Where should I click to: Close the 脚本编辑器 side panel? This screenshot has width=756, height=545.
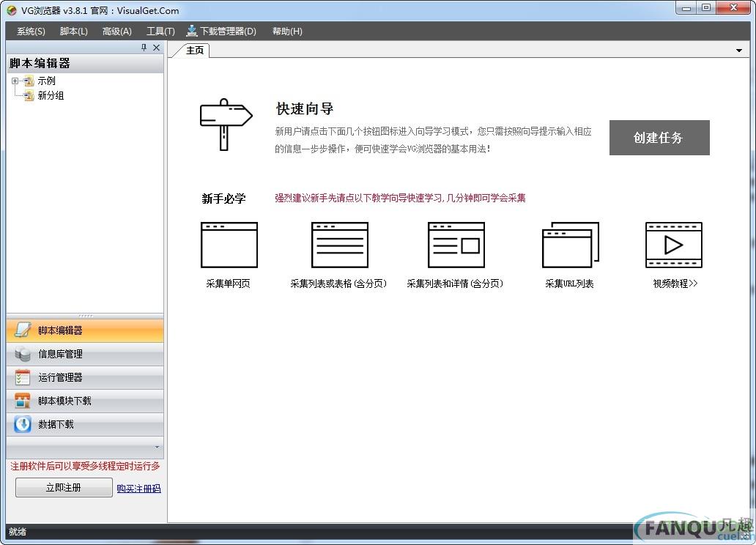click(156, 48)
